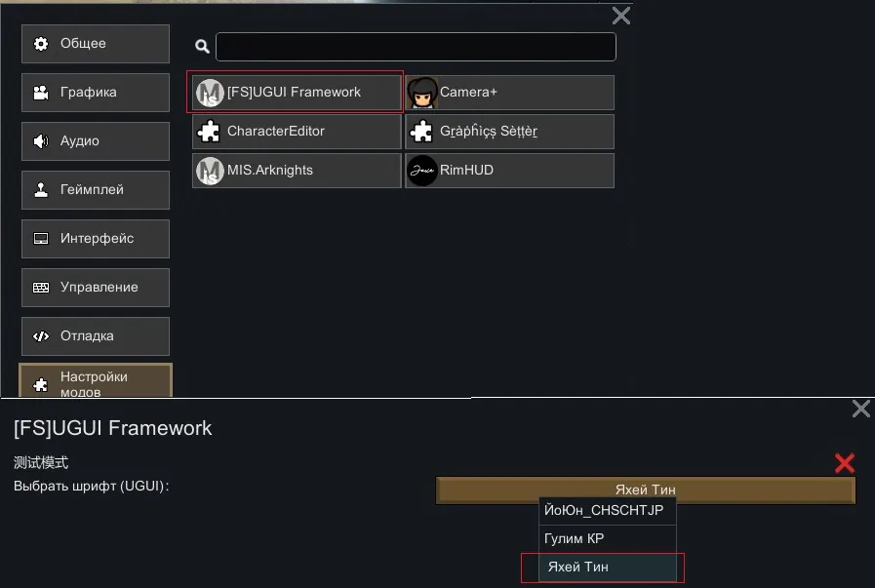Open the Camera+ mod settings button
The width and height of the screenshot is (875, 588).
click(510, 93)
